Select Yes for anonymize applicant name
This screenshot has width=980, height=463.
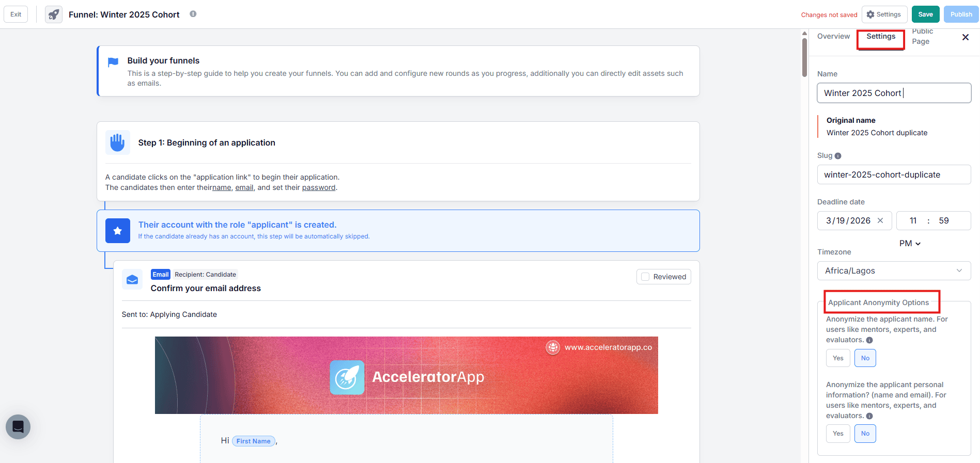click(837, 358)
